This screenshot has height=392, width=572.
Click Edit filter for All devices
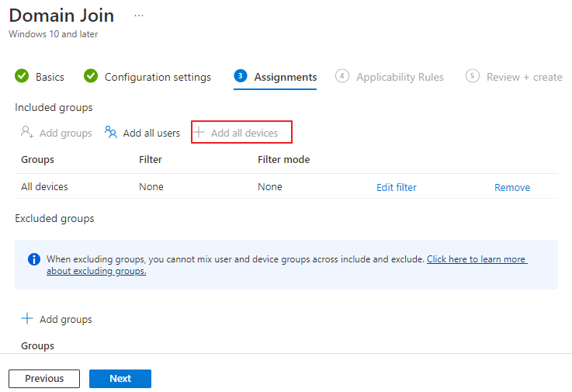pyautogui.click(x=396, y=187)
